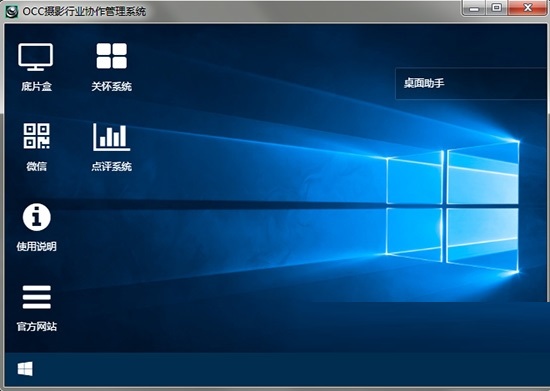Open 点评系统 bar chart icon
This screenshot has width=550, height=391.
pos(112,137)
